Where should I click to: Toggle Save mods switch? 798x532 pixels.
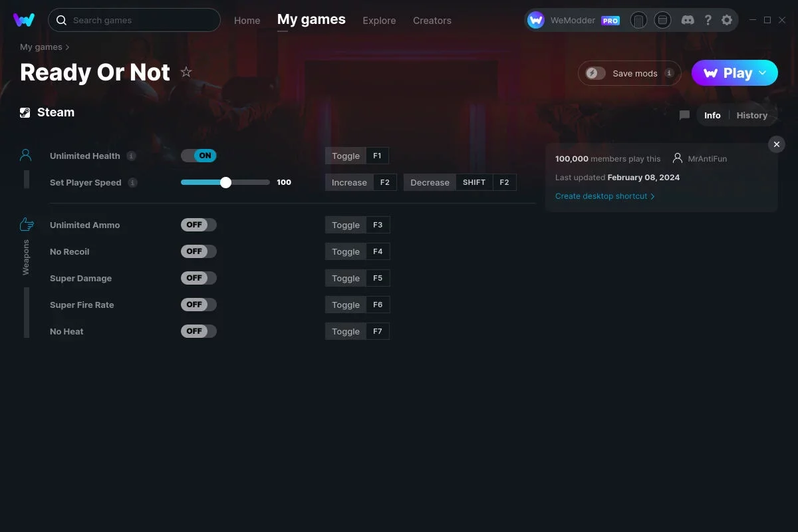point(596,73)
